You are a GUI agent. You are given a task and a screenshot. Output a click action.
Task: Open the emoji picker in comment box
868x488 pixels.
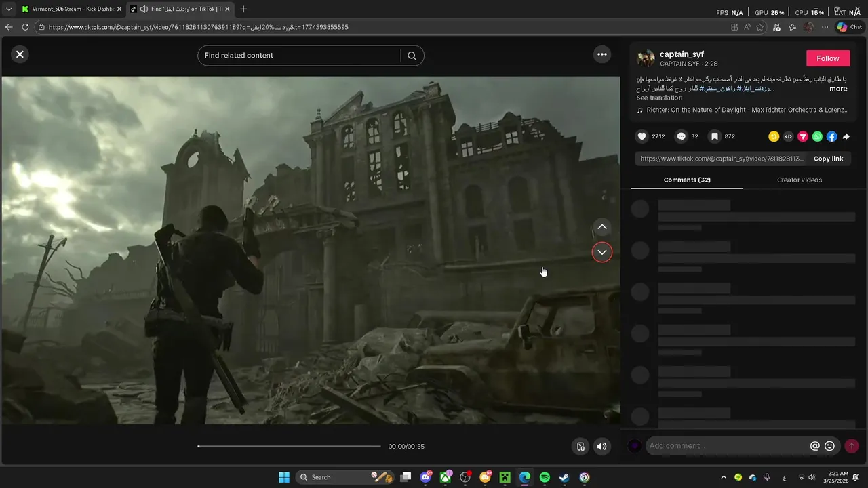[x=829, y=446]
